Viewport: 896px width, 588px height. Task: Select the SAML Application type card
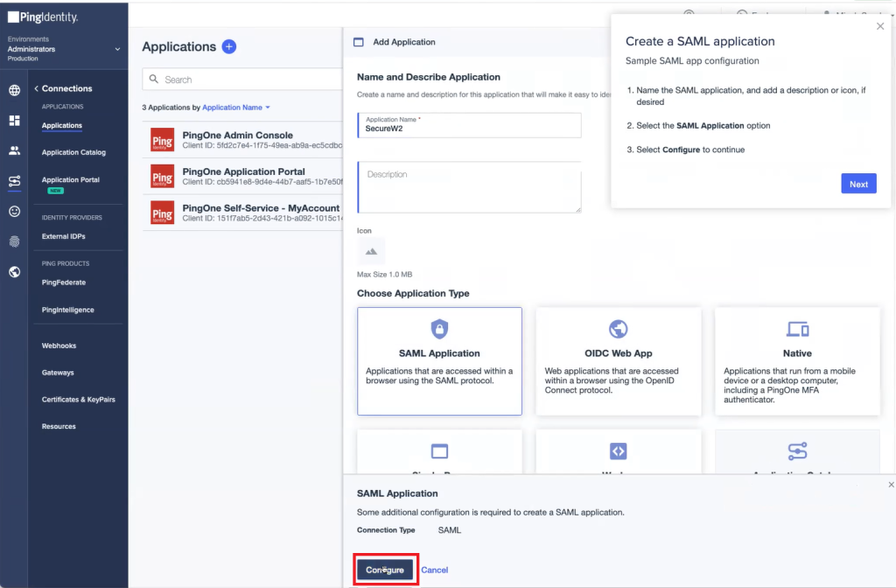coord(439,360)
